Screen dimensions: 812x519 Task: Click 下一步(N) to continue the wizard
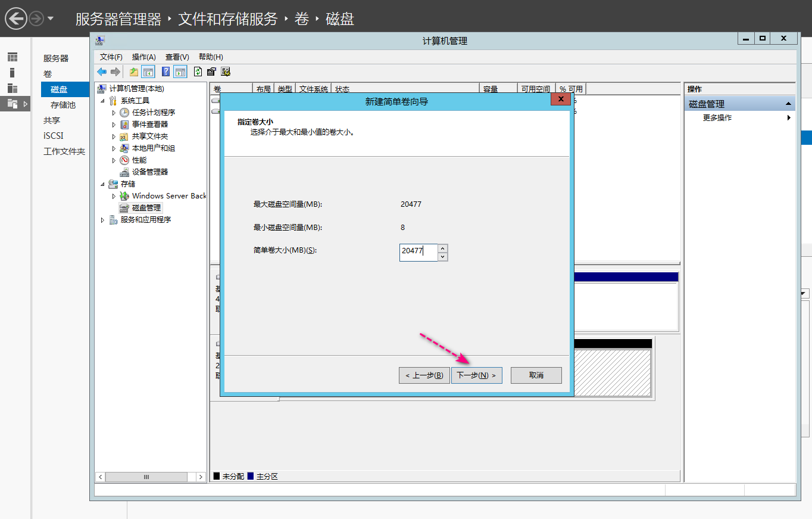(476, 375)
